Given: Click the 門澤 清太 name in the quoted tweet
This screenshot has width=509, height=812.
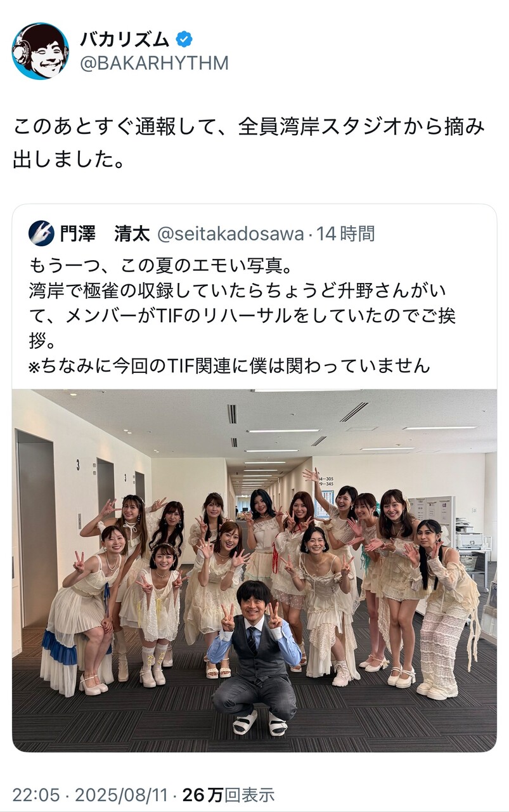Looking at the screenshot, I should point(104,233).
